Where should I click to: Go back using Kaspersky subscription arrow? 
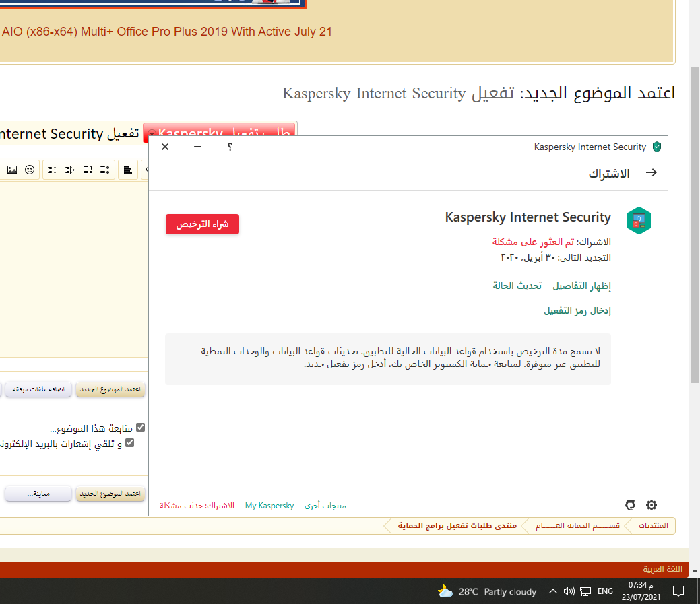point(651,172)
